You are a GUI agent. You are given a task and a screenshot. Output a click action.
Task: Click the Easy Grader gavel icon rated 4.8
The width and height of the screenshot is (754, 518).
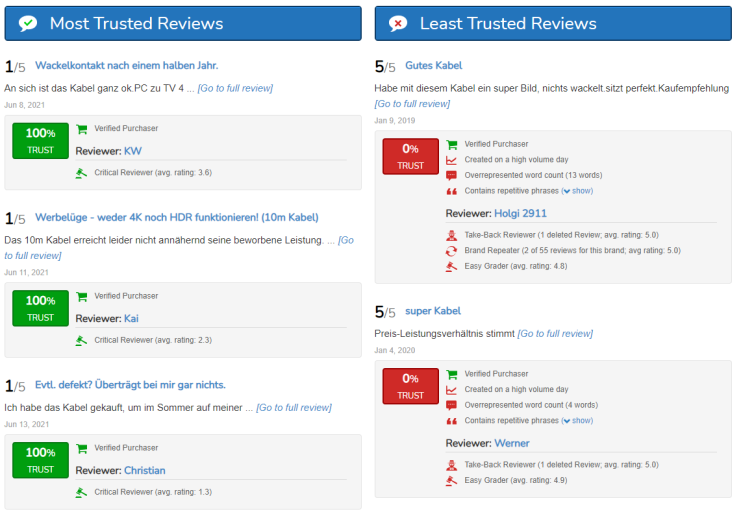(451, 266)
